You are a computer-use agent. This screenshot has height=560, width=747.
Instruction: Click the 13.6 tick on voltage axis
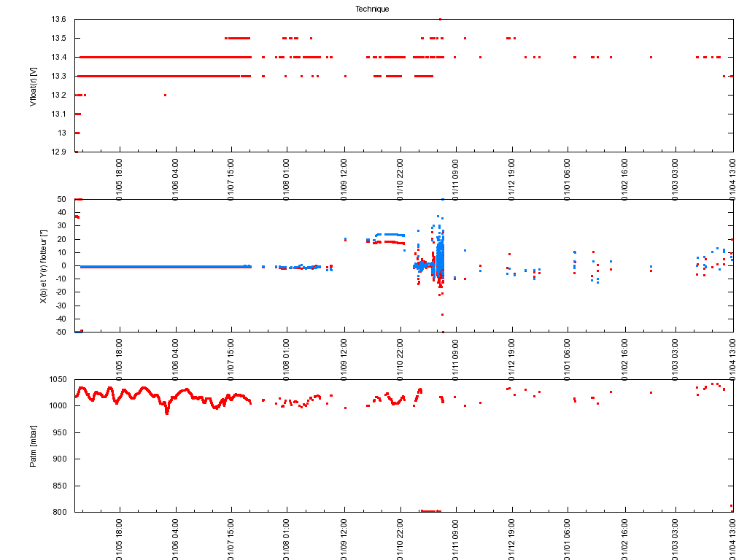click(x=61, y=19)
